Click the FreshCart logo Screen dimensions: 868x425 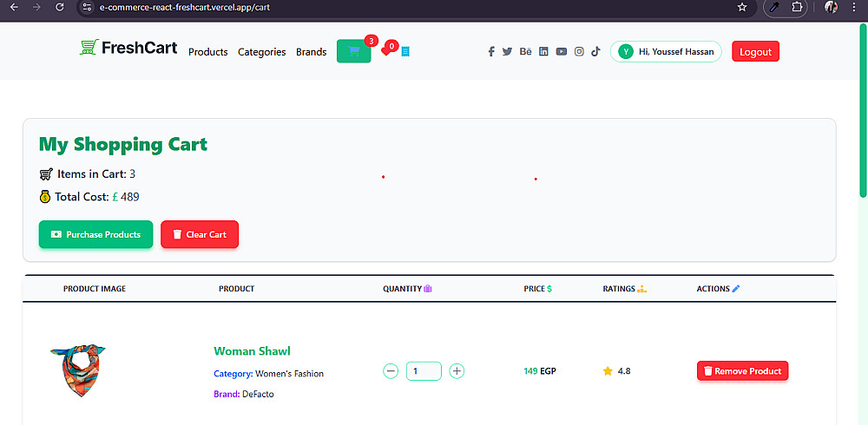[x=128, y=48]
